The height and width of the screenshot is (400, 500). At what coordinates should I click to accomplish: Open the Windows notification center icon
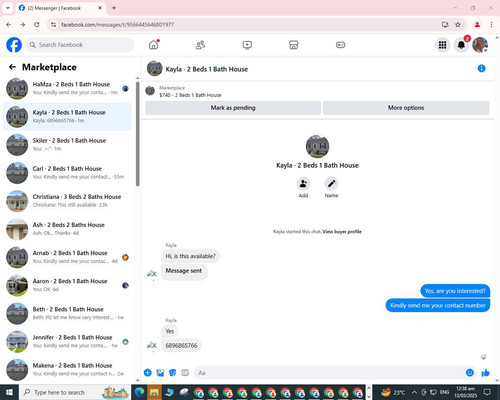point(487,392)
